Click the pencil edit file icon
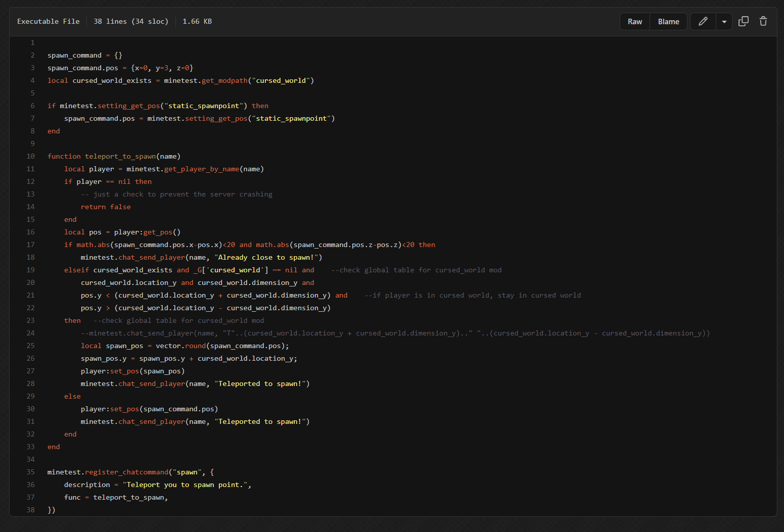The image size is (784, 532). (703, 21)
